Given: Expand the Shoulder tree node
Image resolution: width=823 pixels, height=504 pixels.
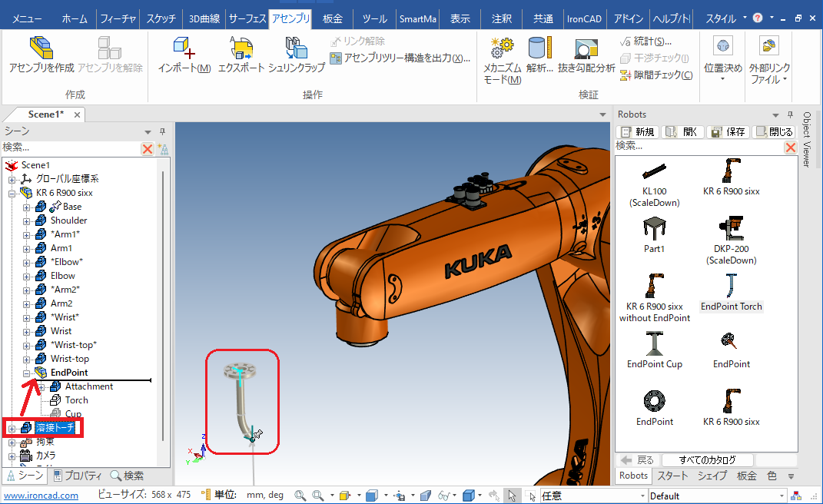Looking at the screenshot, I should (27, 220).
